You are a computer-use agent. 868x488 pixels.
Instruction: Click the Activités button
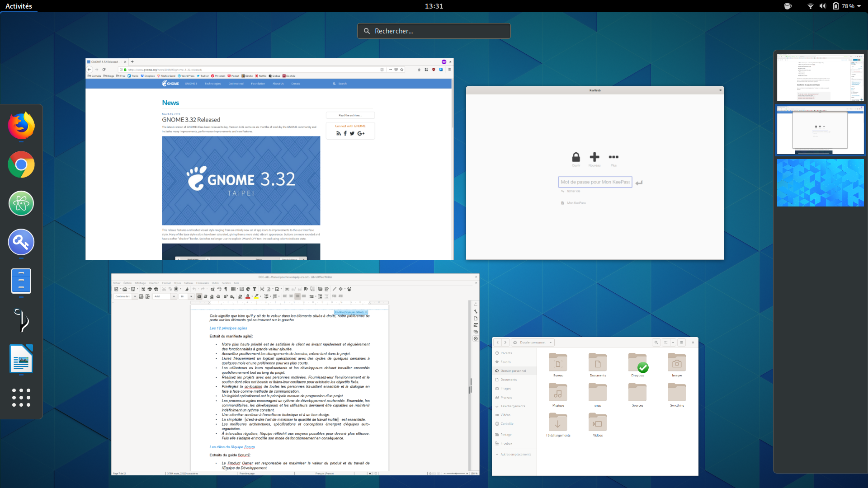[x=19, y=6]
